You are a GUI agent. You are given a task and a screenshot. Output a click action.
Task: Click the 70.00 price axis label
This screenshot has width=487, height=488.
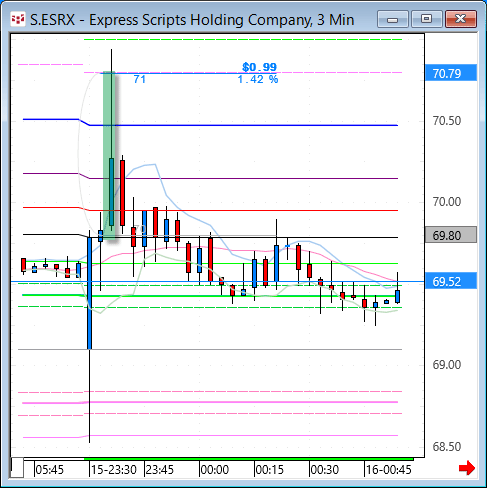click(447, 201)
